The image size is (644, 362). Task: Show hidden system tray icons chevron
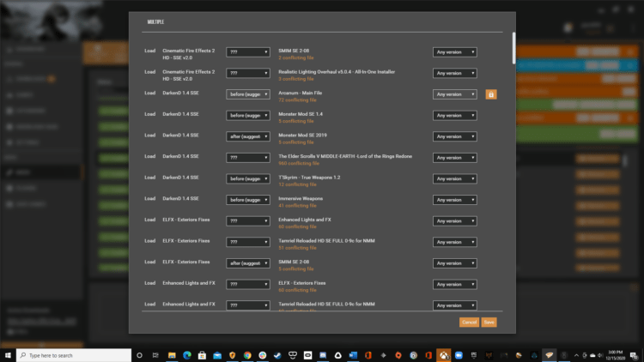point(576,355)
